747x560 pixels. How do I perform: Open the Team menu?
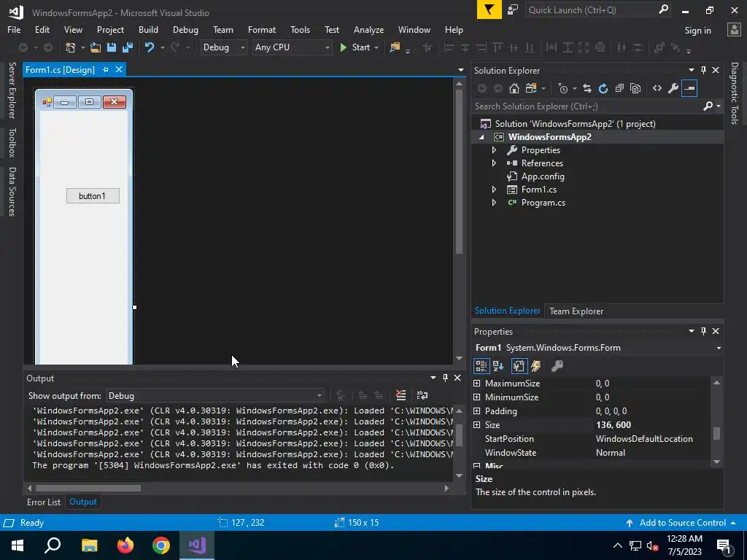pyautogui.click(x=223, y=29)
